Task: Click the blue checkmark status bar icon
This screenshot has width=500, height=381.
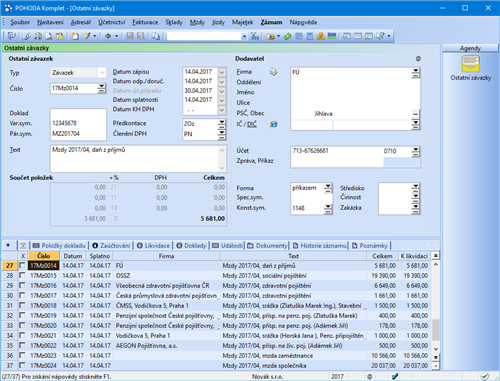Action: [x=395, y=376]
